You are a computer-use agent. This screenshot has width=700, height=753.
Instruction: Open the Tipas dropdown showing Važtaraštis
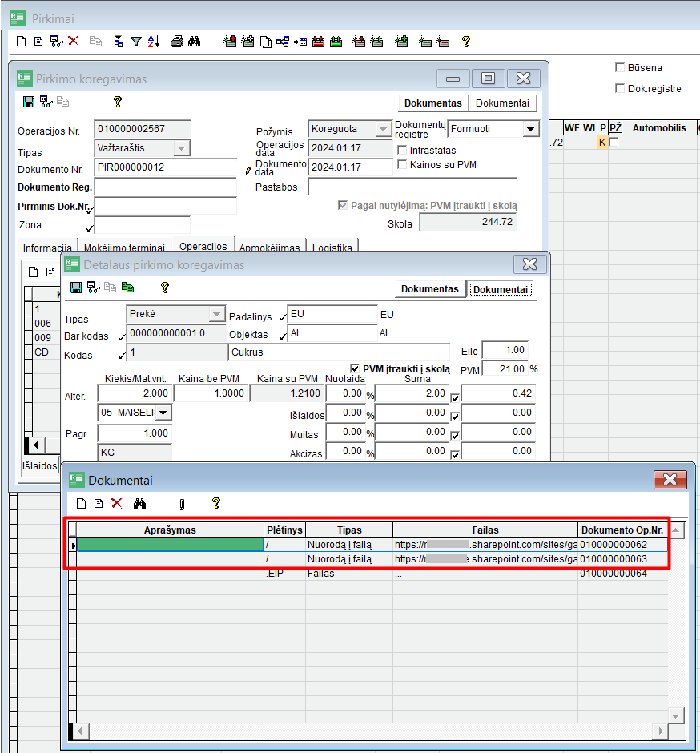pos(183,147)
